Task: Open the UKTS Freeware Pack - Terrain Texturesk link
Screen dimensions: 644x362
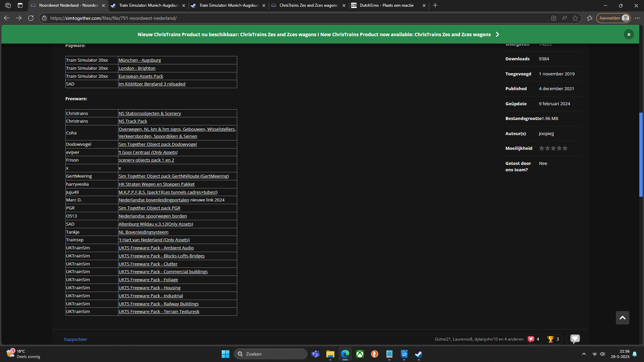Action: tap(159, 312)
